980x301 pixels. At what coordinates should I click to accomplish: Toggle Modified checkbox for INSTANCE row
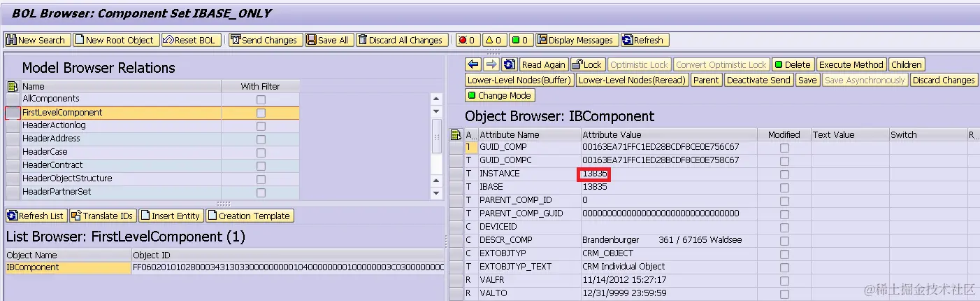[x=784, y=174]
